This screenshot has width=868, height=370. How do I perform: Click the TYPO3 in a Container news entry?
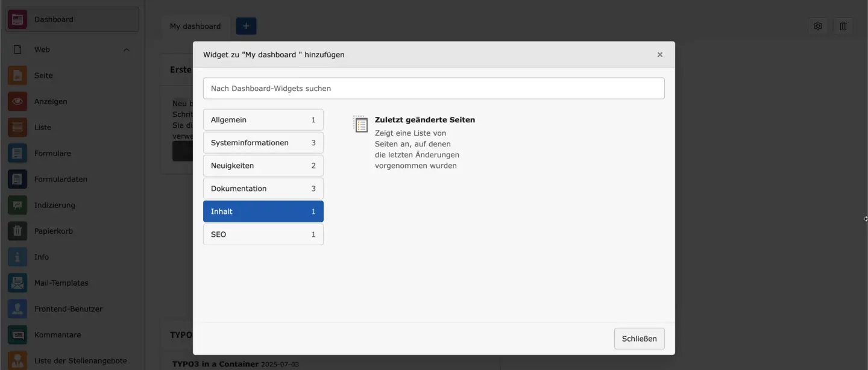click(215, 364)
